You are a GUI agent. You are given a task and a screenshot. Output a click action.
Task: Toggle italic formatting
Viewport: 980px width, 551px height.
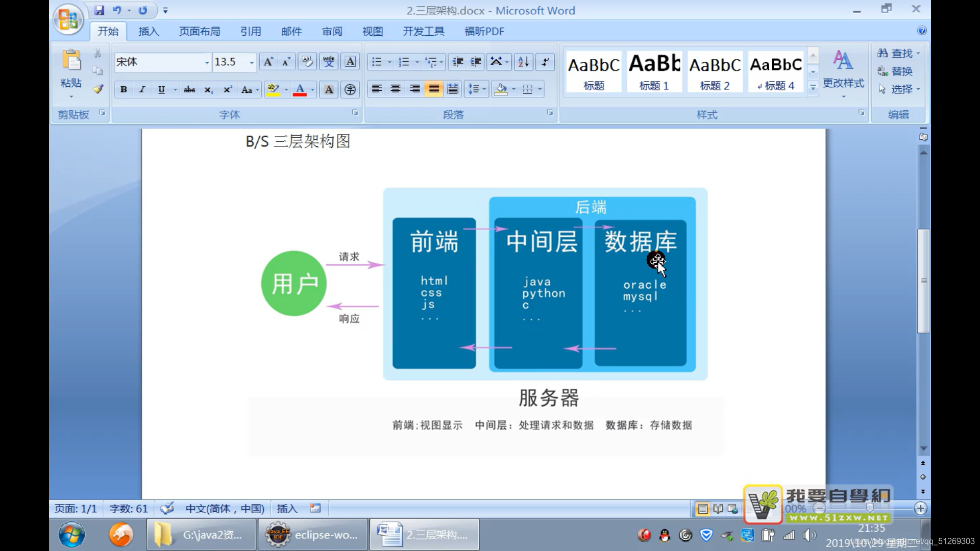142,90
